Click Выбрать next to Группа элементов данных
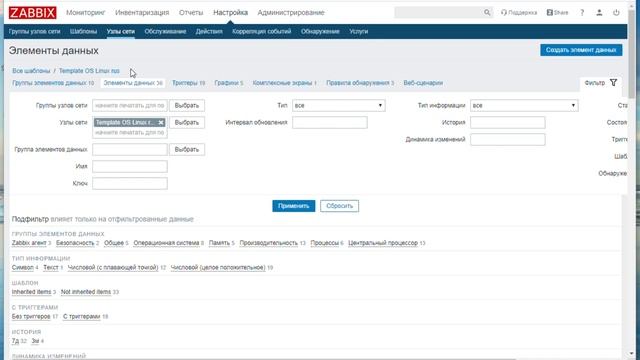Viewport: 640px width, 360px height. 187,149
